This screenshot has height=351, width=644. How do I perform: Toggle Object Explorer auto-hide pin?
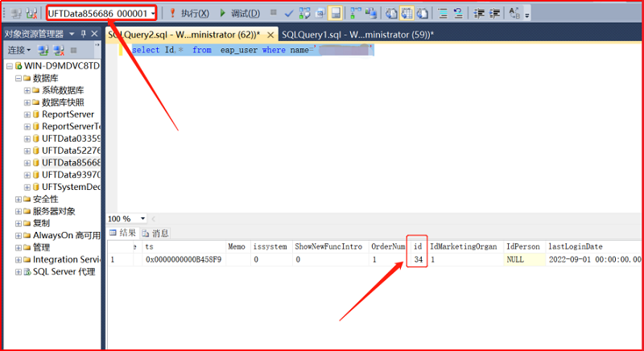(84, 34)
